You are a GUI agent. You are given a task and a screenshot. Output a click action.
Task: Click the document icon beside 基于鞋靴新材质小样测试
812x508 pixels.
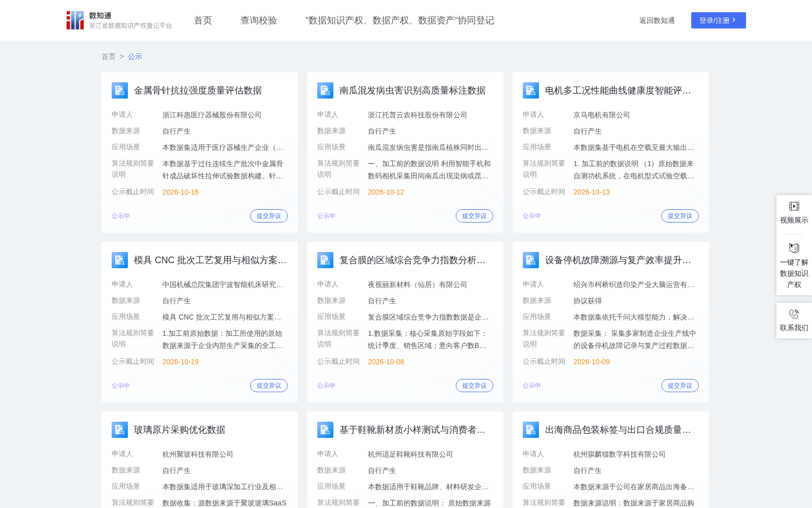325,430
